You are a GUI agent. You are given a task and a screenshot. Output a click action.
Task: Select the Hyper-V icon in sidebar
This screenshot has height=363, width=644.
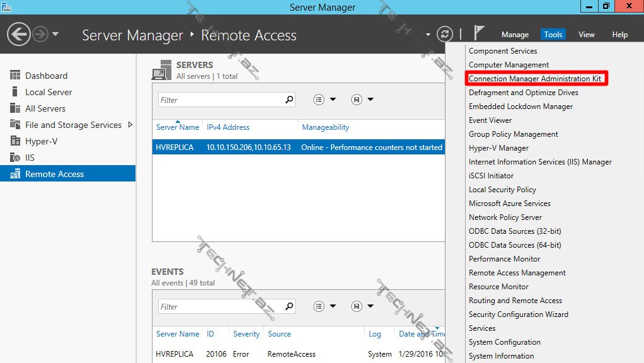pos(15,141)
